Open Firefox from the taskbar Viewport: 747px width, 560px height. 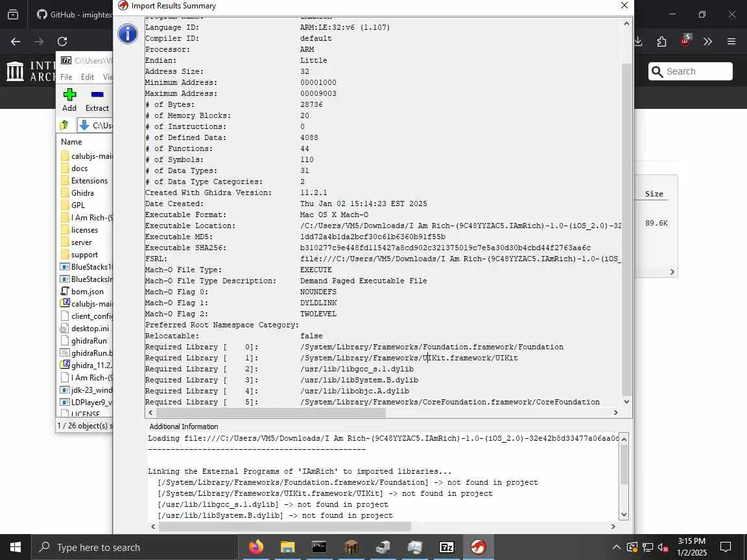tap(256, 547)
